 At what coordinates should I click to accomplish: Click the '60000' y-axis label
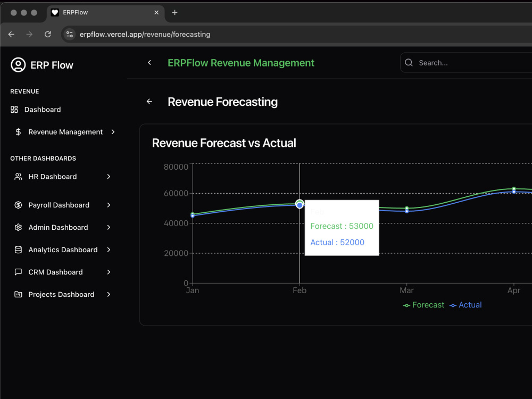point(176,194)
